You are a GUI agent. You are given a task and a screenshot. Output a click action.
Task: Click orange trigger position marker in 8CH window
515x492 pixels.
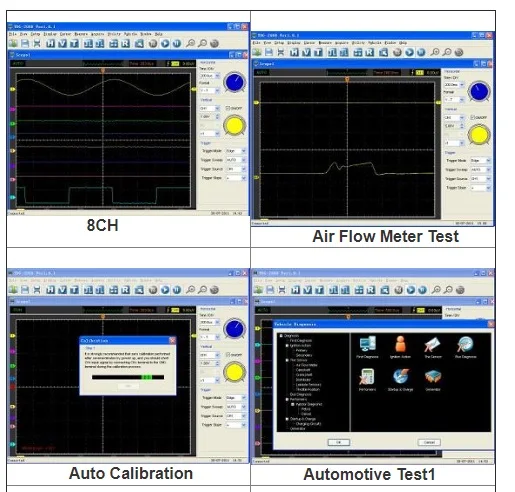103,71
